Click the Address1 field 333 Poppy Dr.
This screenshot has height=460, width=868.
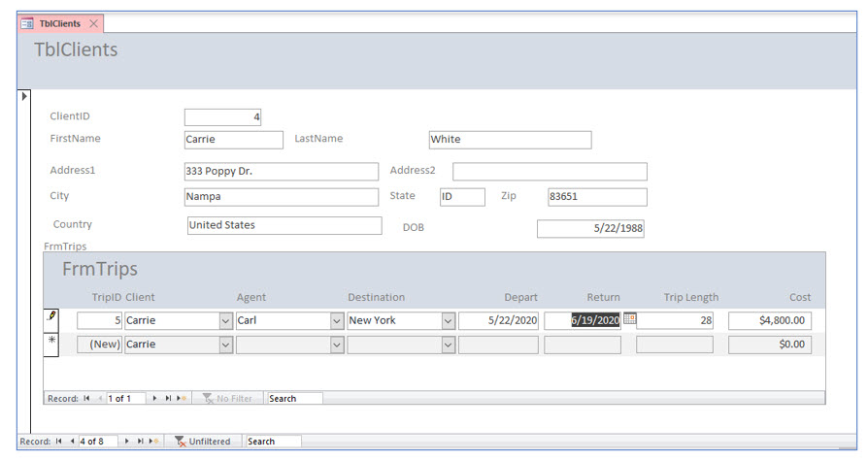[282, 172]
